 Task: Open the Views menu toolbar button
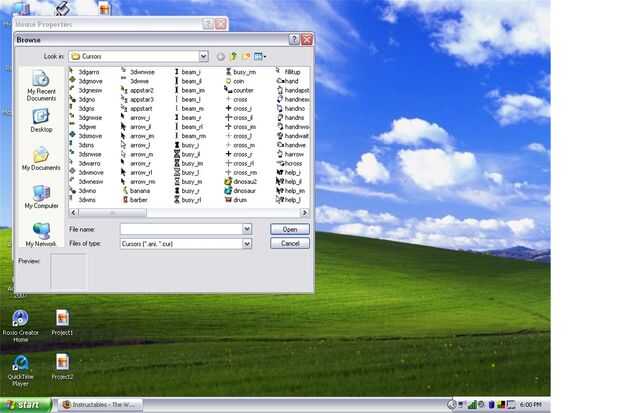tap(260, 57)
